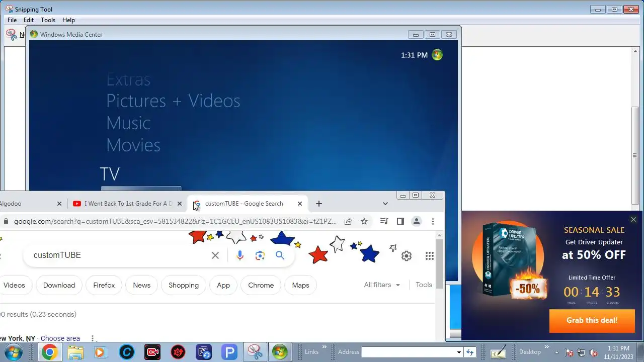The image size is (644, 362).
Task: Click the Media Center green logo button
Action: tap(437, 55)
